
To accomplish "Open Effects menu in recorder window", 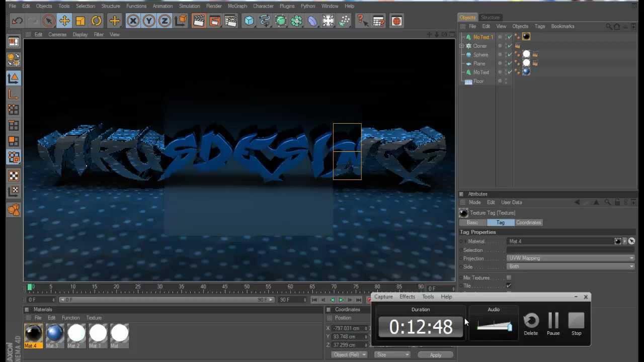I will point(407,297).
